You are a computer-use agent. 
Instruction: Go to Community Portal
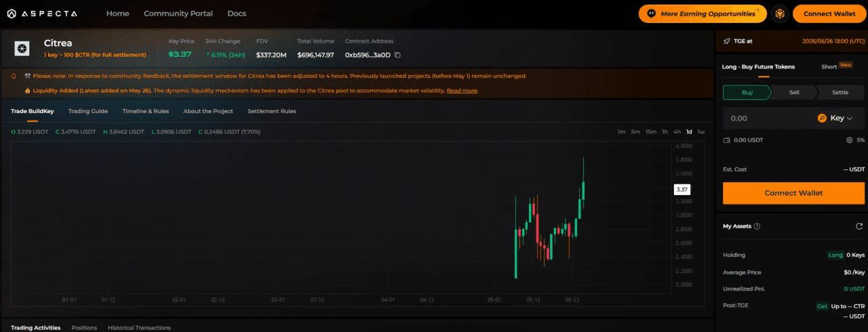click(178, 14)
